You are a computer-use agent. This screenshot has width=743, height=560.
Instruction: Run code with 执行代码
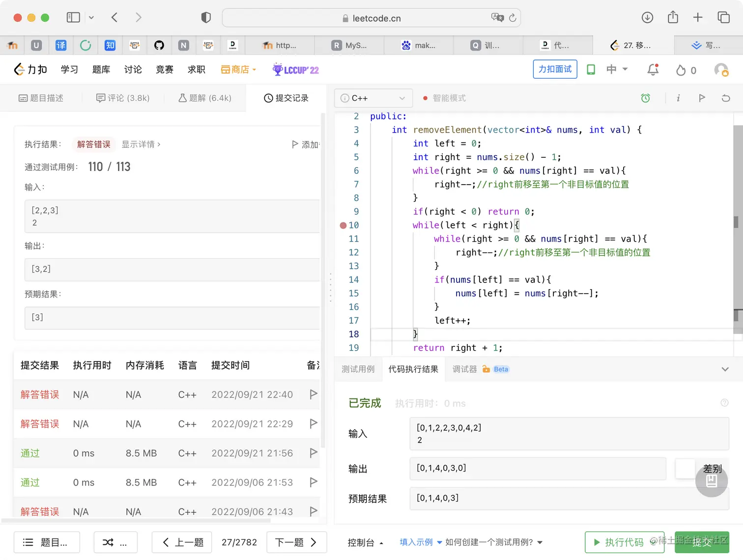pyautogui.click(x=625, y=542)
